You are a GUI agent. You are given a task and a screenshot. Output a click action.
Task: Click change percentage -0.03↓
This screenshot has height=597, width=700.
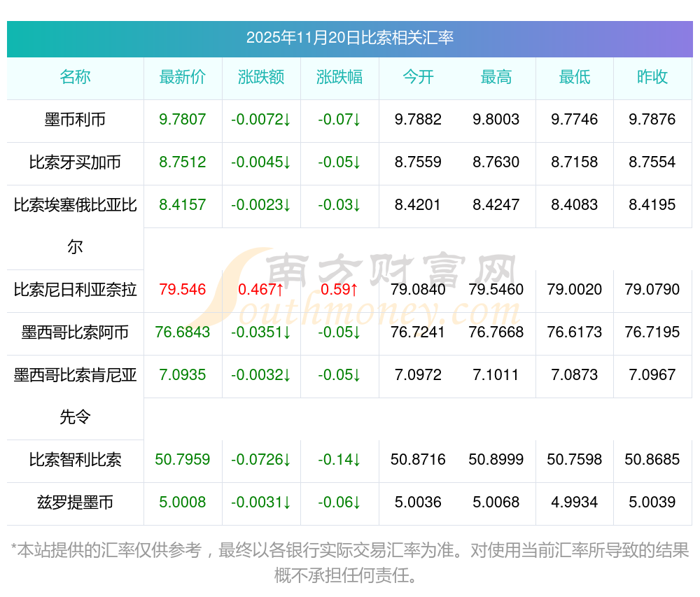point(339,205)
